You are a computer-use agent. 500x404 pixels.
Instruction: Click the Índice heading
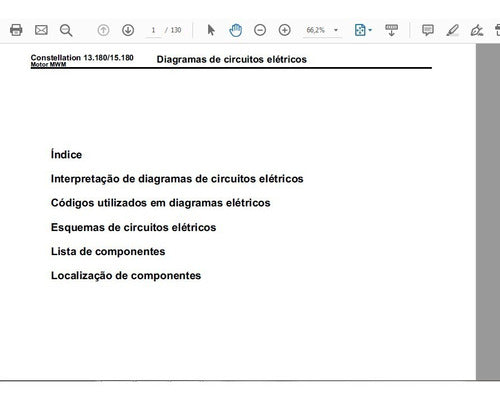66,154
